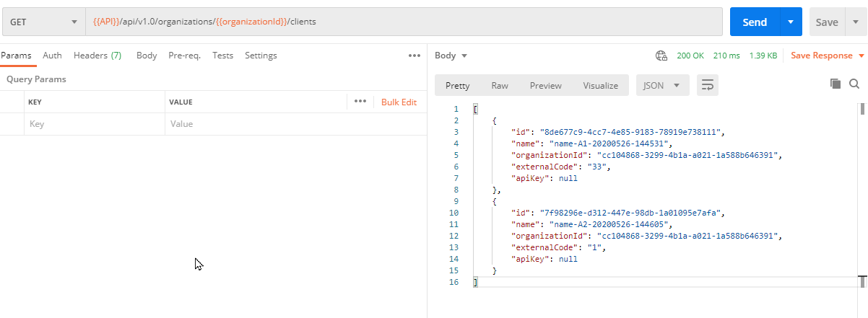The image size is (868, 318).
Task: Click the search response magnifier icon
Action: coord(854,84)
